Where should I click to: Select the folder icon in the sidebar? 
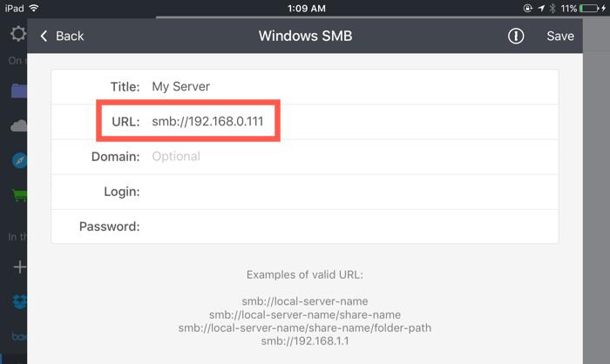[17, 90]
